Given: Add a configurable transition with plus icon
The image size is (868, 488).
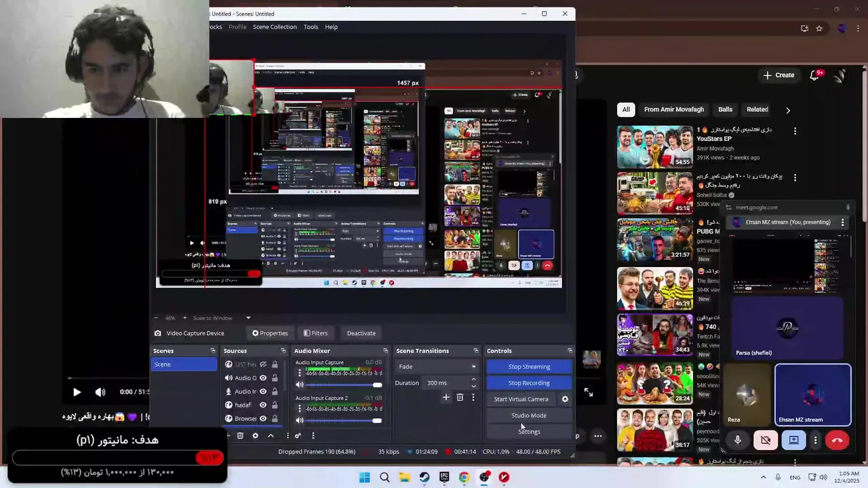Looking at the screenshot, I should [446, 397].
